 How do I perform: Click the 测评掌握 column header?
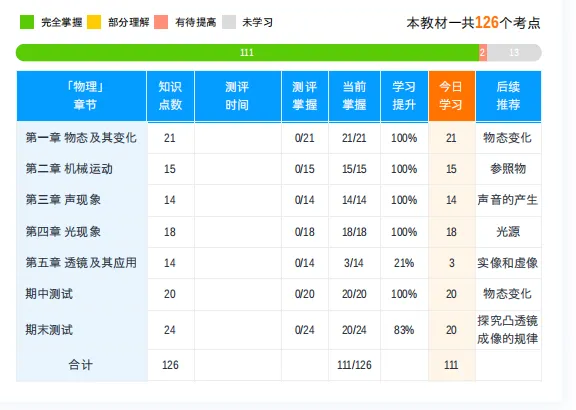[305, 96]
